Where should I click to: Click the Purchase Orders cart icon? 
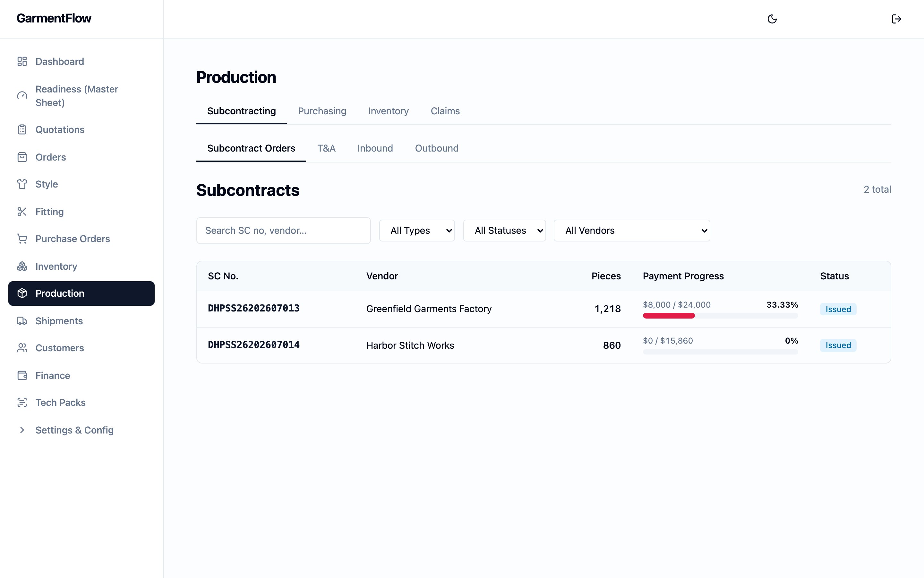click(x=22, y=239)
